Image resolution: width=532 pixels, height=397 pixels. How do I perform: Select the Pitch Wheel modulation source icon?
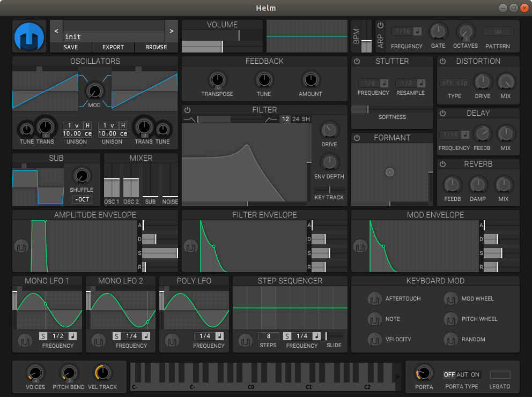click(x=450, y=319)
